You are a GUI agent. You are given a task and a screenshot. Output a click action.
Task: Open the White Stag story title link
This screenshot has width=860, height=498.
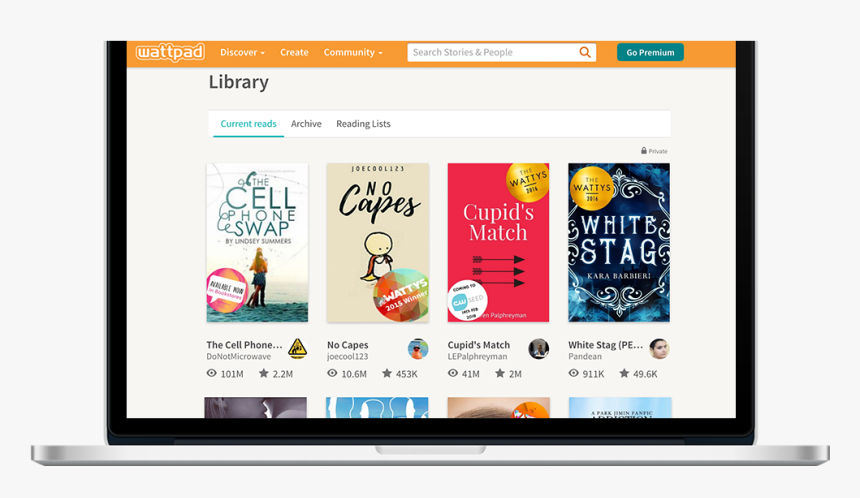(x=606, y=345)
